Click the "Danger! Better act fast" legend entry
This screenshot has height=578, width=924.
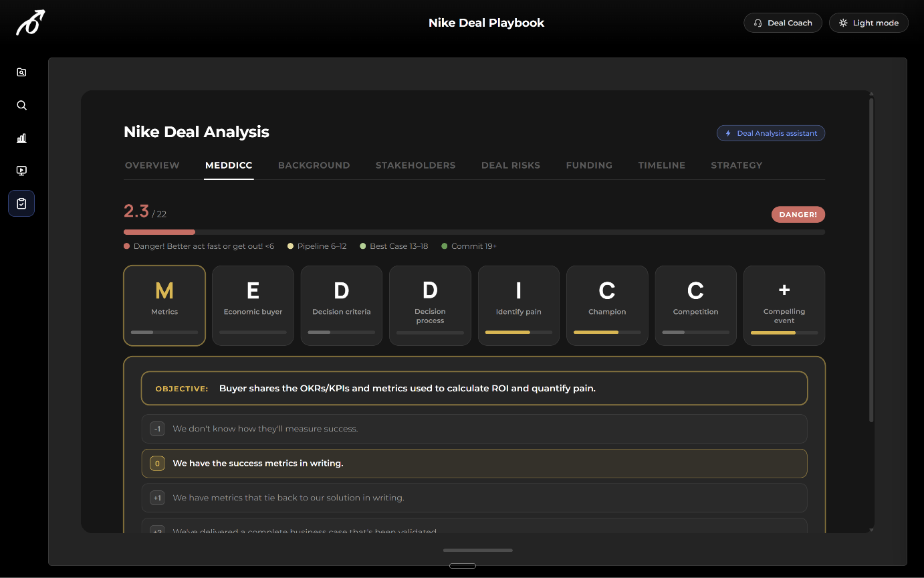click(x=199, y=246)
